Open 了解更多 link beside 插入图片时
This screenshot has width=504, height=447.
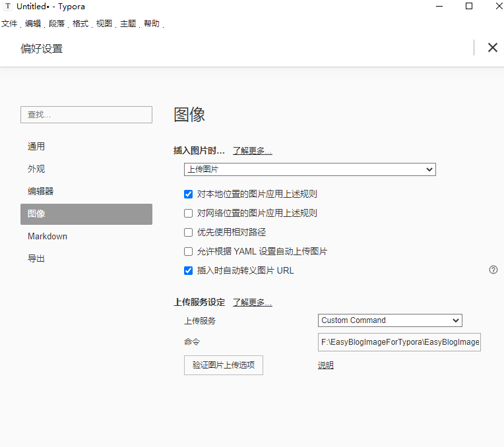click(252, 151)
